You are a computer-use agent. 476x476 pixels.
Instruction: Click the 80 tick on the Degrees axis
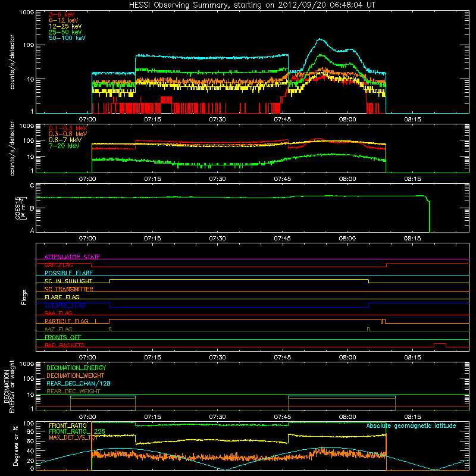point(30,431)
